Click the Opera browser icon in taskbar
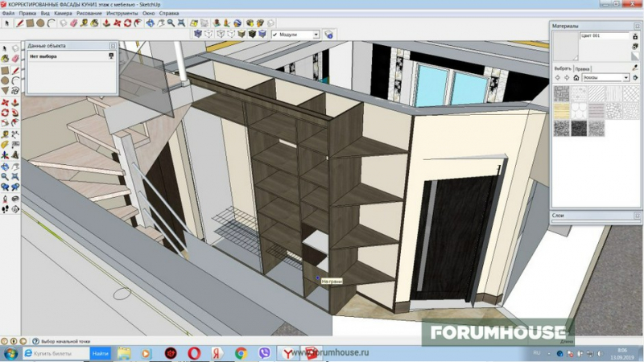644x362 pixels. (194, 353)
